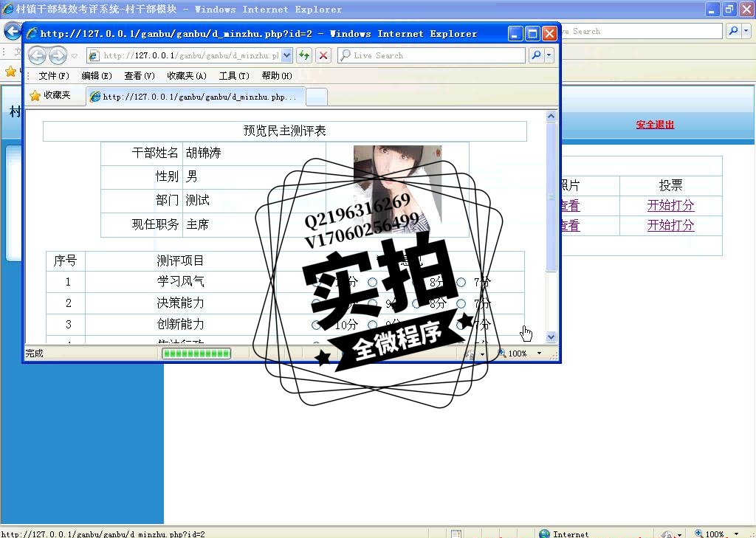
Task: Open the popup's search provider dropdown arrow
Action: pos(549,55)
